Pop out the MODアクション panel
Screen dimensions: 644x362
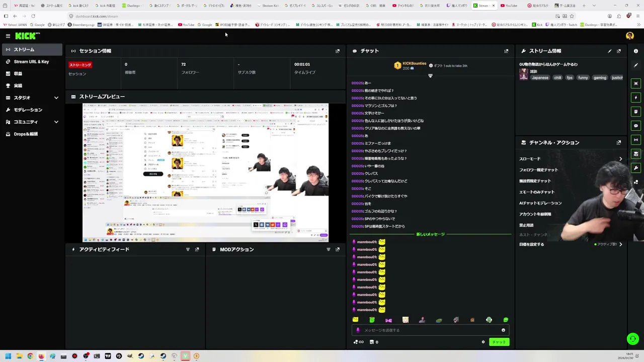(x=338, y=249)
